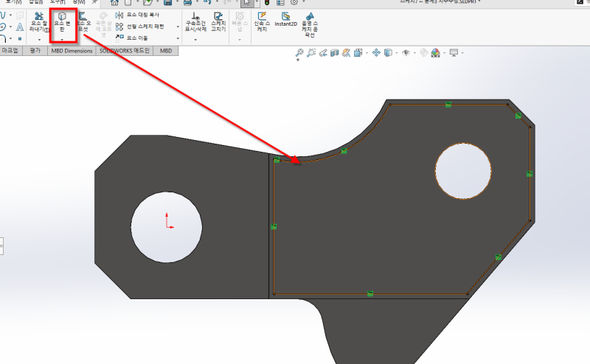Viewport: 590px width, 364px height.
Task: Click the right circular hole on the part
Action: click(463, 171)
